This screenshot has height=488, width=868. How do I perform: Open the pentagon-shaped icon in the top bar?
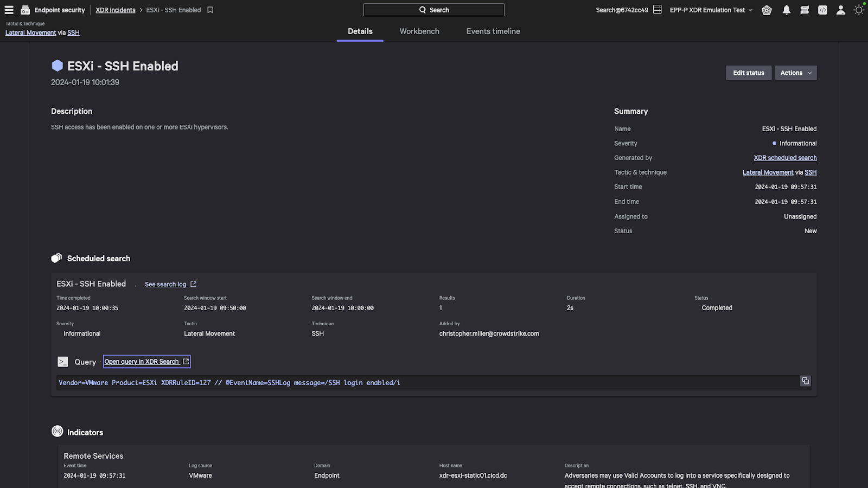pyautogui.click(x=767, y=10)
